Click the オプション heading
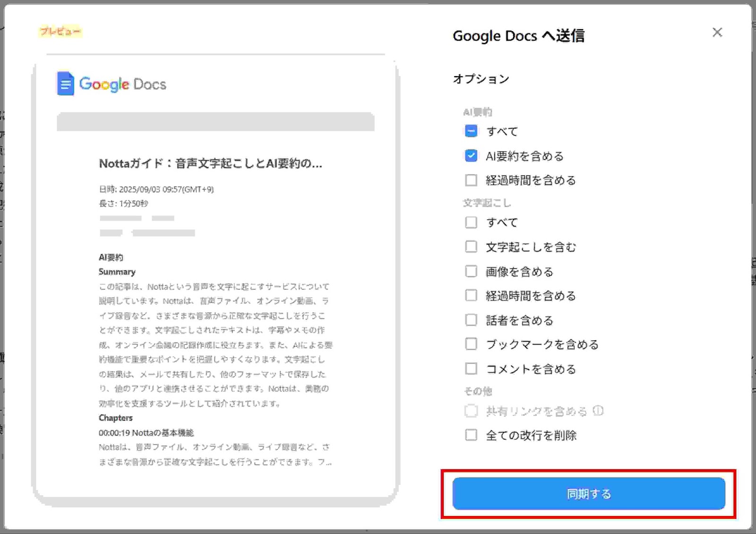Screen dimensions: 756x534 point(481,78)
